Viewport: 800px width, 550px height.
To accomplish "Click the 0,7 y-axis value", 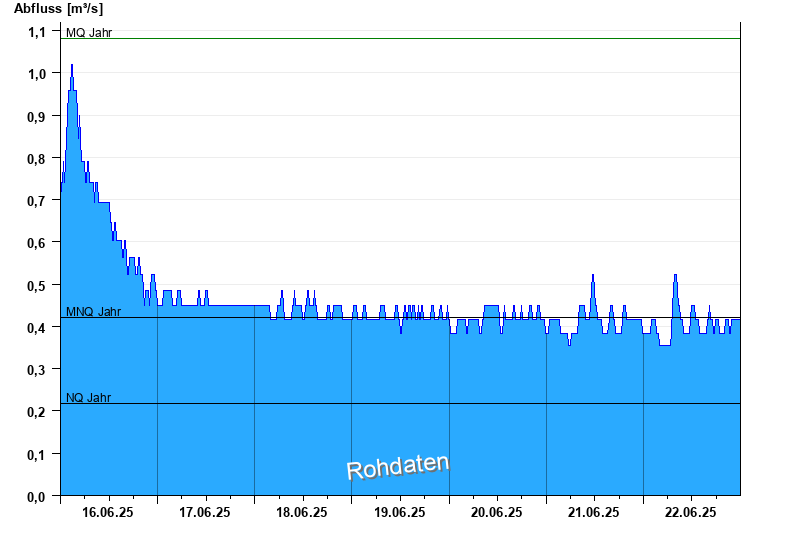I will pos(36,201).
